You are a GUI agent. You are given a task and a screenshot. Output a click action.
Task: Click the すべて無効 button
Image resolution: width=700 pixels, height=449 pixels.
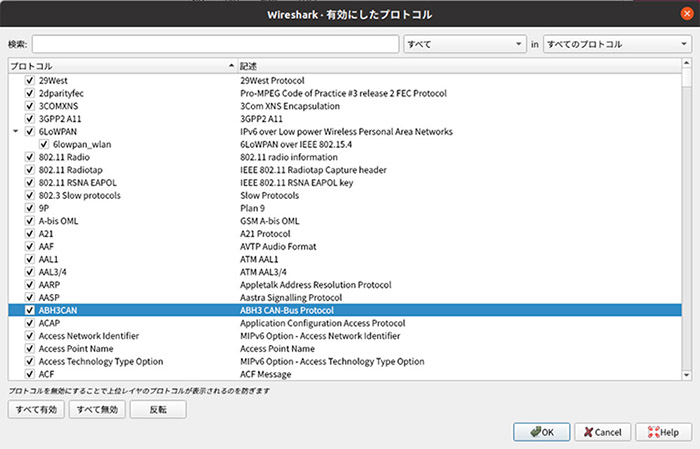tap(97, 409)
